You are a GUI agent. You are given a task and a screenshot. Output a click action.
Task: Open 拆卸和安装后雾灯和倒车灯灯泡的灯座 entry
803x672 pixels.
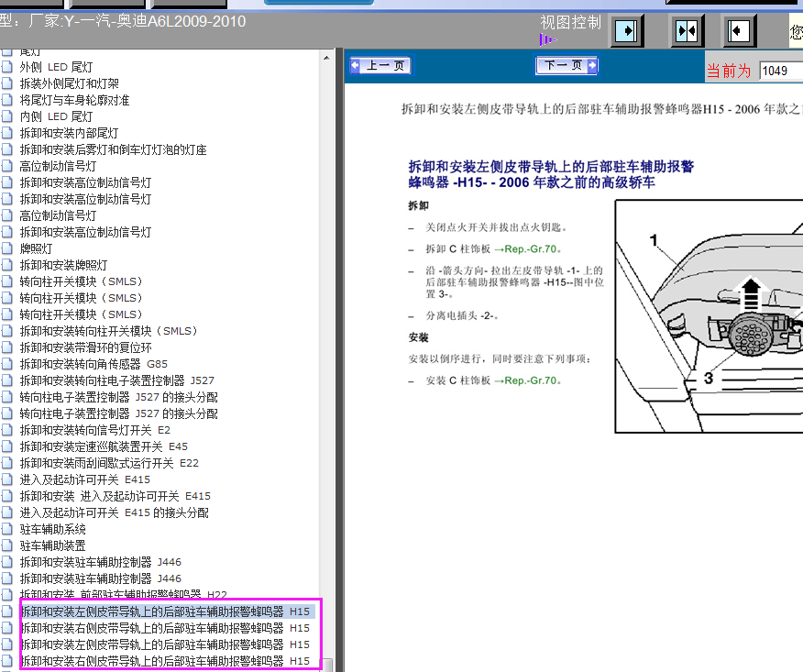click(113, 149)
